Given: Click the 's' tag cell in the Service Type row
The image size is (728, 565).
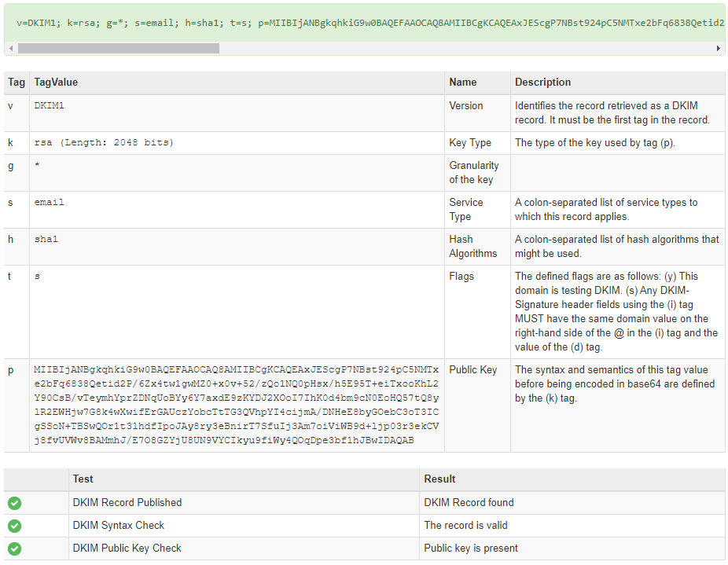Looking at the screenshot, I should click(11, 203).
